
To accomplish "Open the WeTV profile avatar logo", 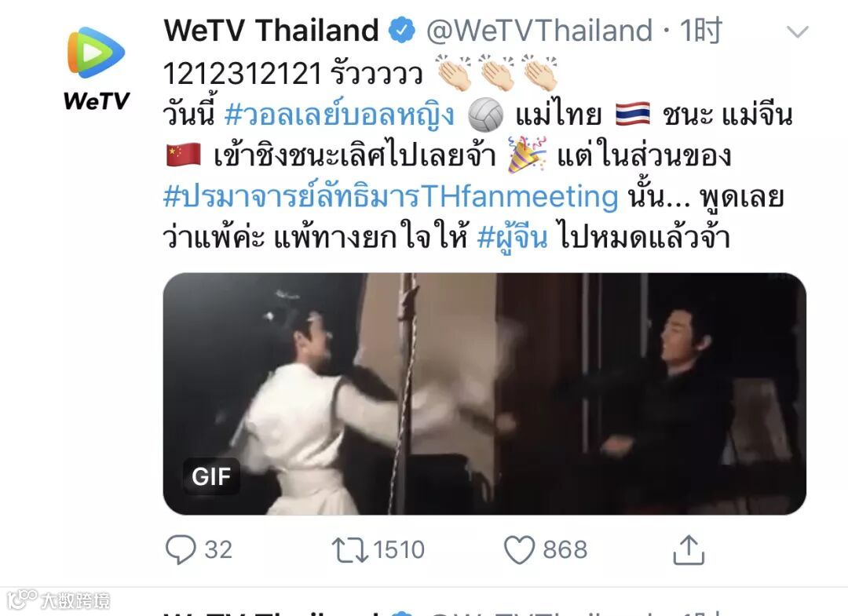I will coord(97,67).
